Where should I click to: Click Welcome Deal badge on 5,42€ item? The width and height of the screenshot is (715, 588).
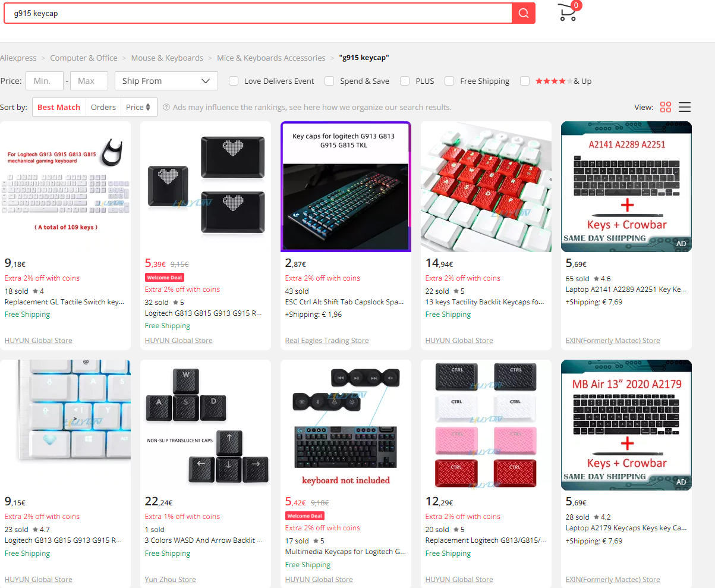pos(305,516)
